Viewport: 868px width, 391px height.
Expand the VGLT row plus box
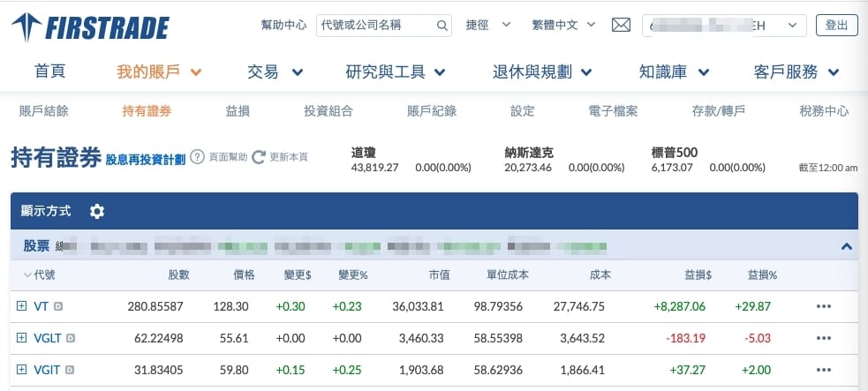pyautogui.click(x=21, y=337)
